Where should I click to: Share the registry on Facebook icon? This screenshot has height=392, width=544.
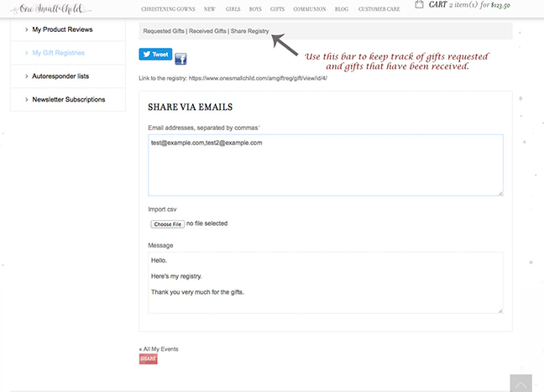point(180,59)
